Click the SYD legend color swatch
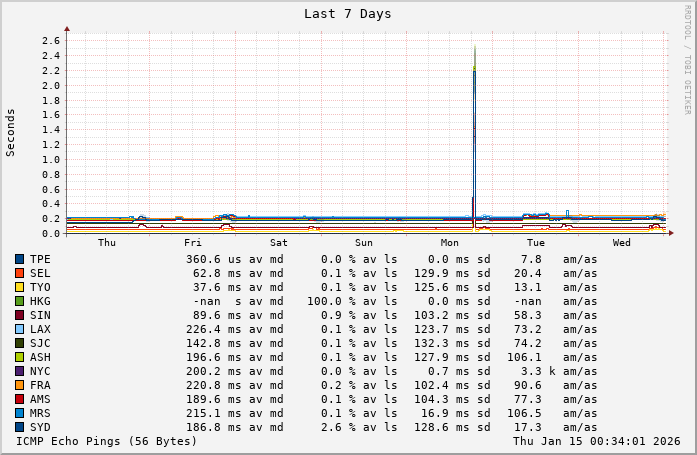Image resolution: width=697 pixels, height=455 pixels. (19, 427)
